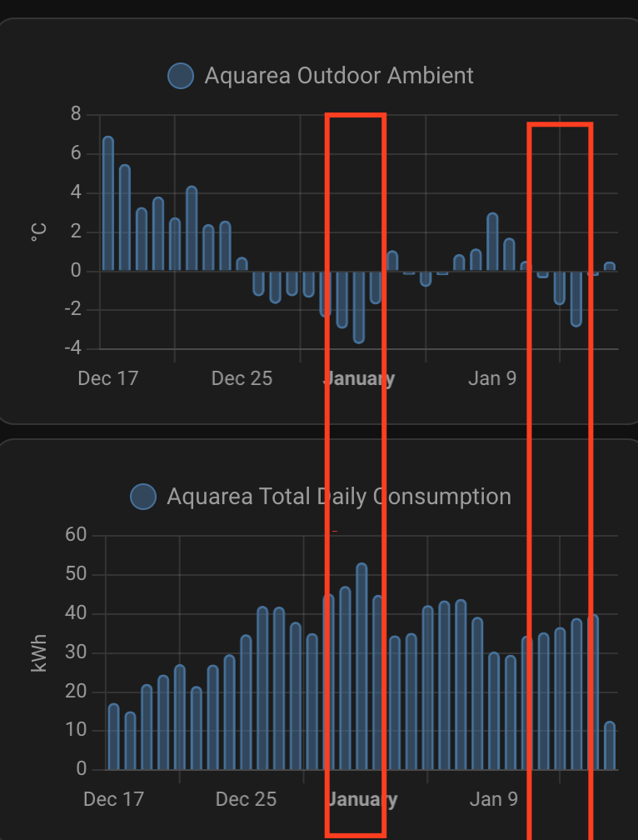
Task: Click "January" label under Daily Consumption chart
Action: pyautogui.click(x=362, y=800)
